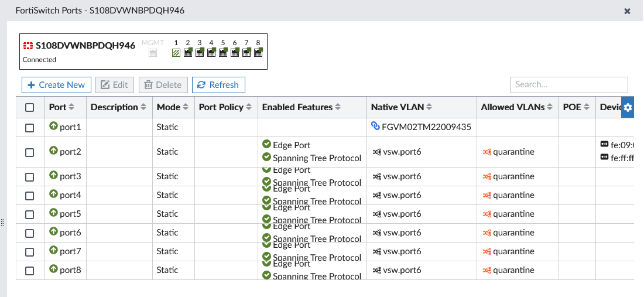Tick the select-all header checkbox
This screenshot has height=297, width=644.
(30, 107)
